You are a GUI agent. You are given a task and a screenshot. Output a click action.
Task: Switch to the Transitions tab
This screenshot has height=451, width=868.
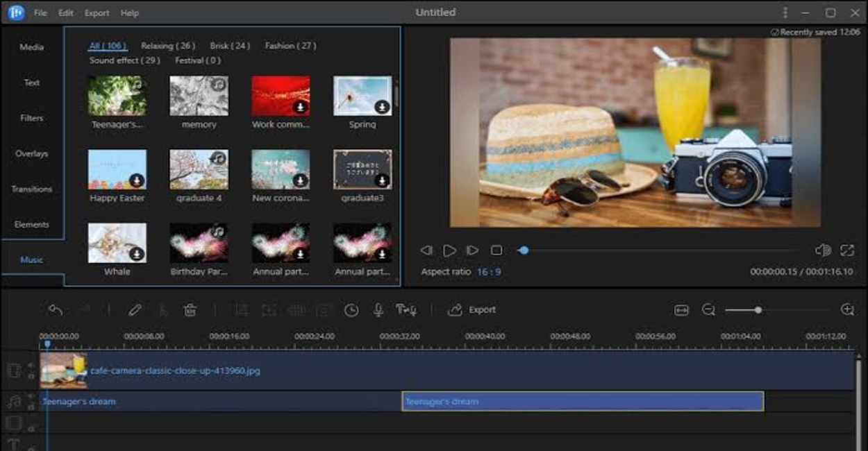[32, 189]
